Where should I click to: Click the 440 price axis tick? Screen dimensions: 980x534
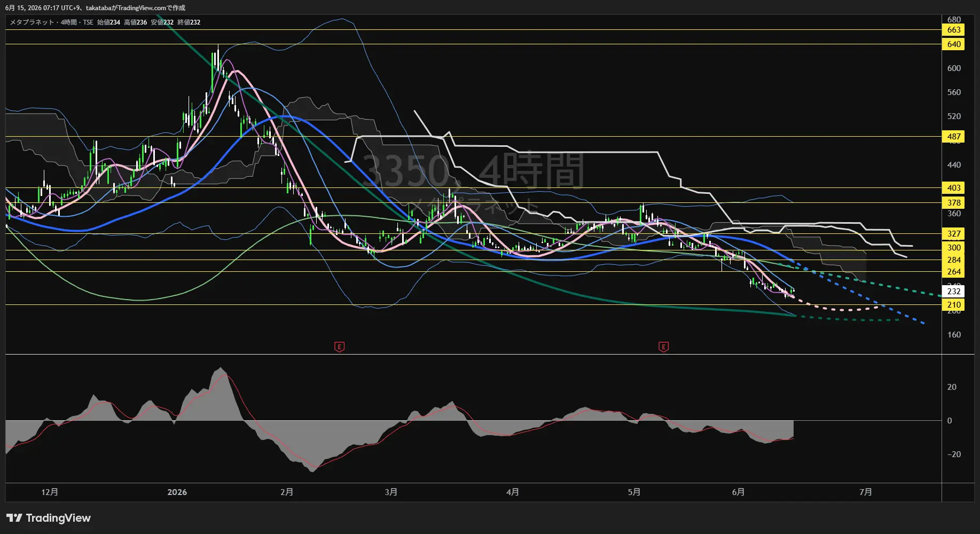click(954, 165)
